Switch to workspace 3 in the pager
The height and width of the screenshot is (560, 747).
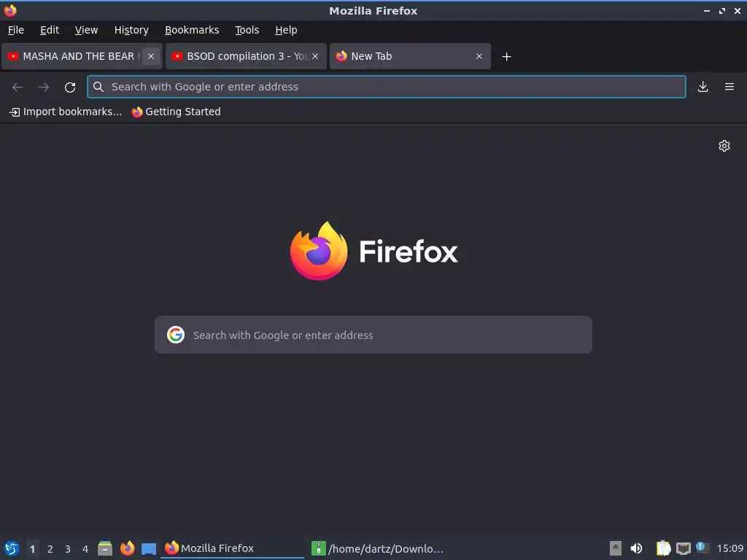[68, 549]
